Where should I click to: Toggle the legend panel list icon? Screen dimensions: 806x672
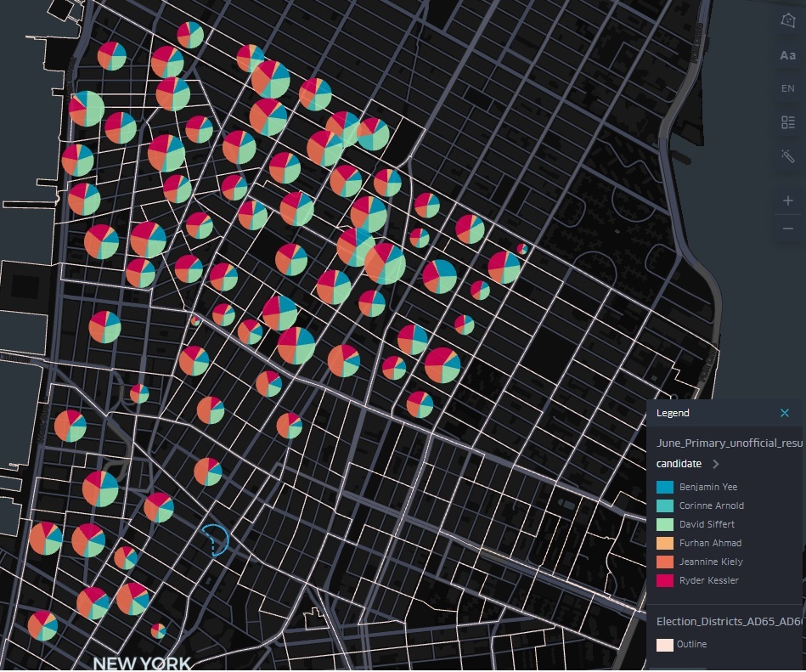[x=787, y=122]
